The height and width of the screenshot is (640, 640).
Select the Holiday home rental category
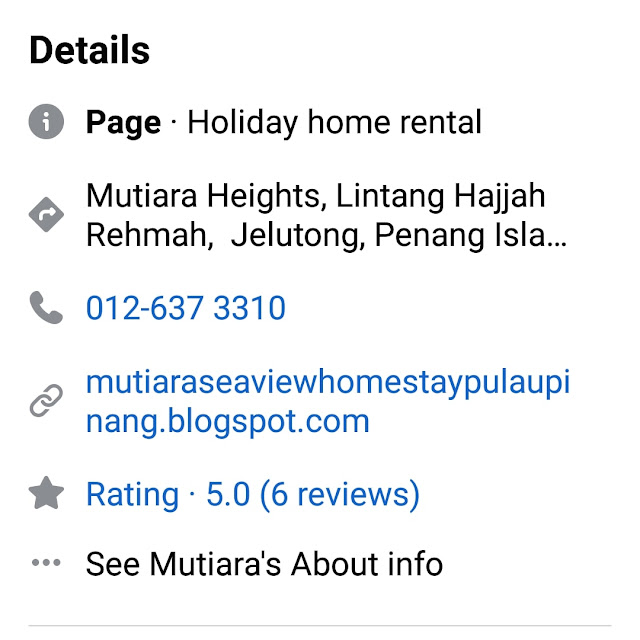pyautogui.click(x=334, y=122)
